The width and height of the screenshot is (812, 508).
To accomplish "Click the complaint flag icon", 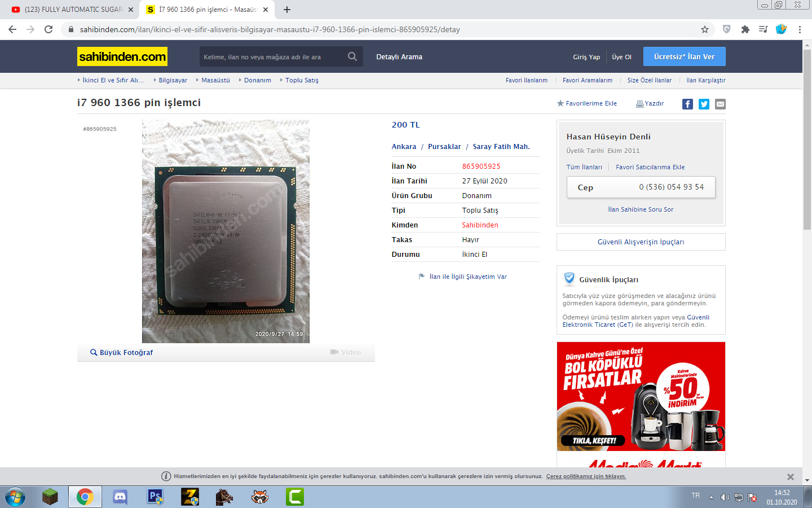I will (x=422, y=277).
